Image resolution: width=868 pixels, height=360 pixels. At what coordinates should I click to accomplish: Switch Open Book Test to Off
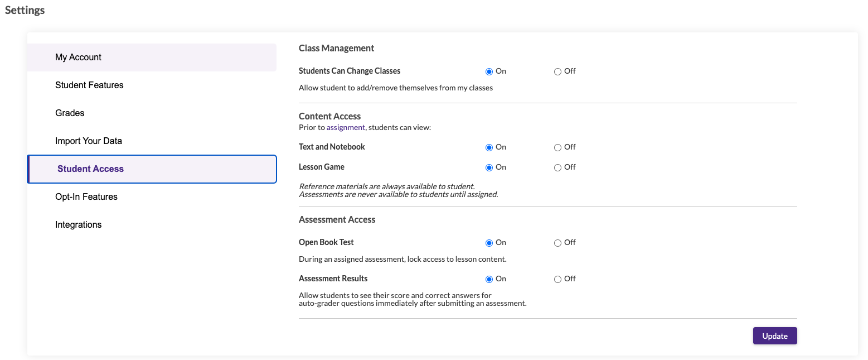click(x=557, y=242)
